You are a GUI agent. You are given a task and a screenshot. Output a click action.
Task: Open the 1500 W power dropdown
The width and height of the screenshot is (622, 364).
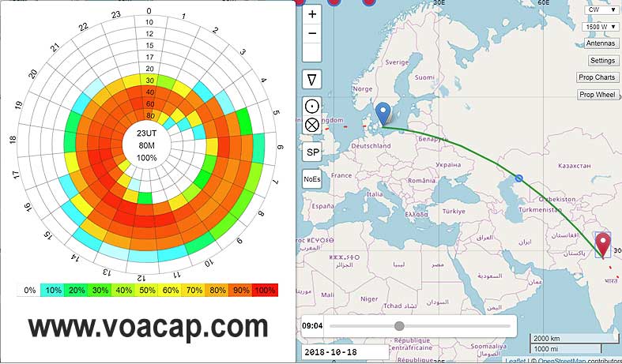(600, 27)
